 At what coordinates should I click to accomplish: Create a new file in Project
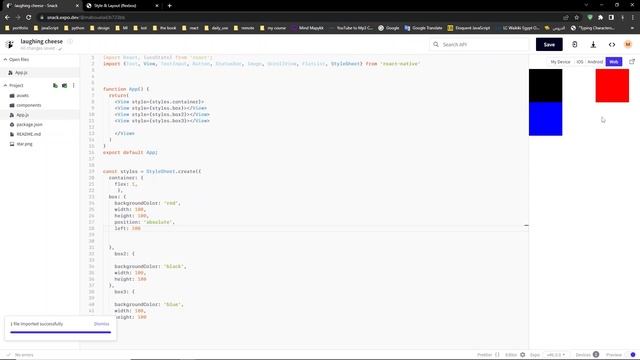click(x=55, y=85)
